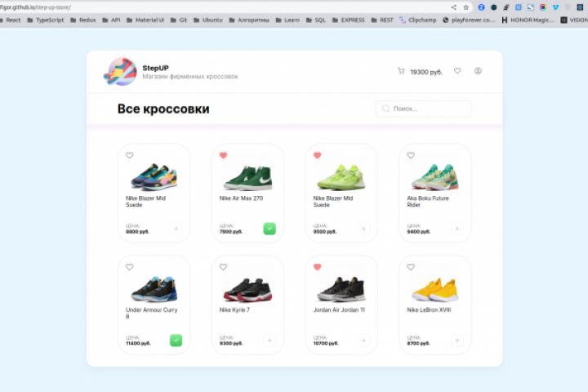Screen dimensions: 588x392
Task: Click the 7900 руб. price text
Action: click(230, 232)
